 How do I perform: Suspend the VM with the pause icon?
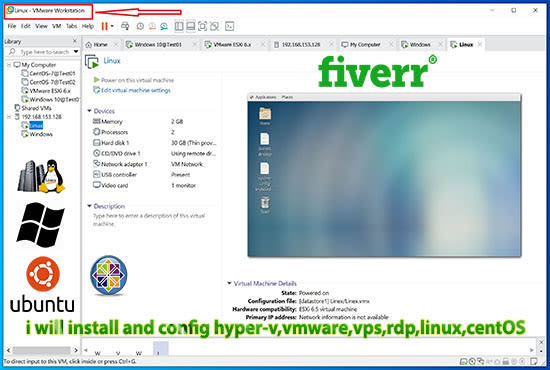[x=104, y=26]
